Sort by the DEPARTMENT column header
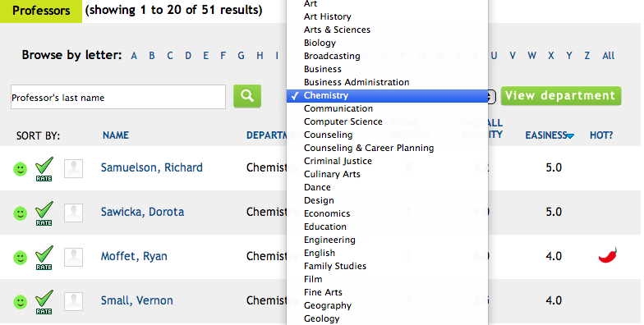The image size is (644, 325). pos(266,135)
